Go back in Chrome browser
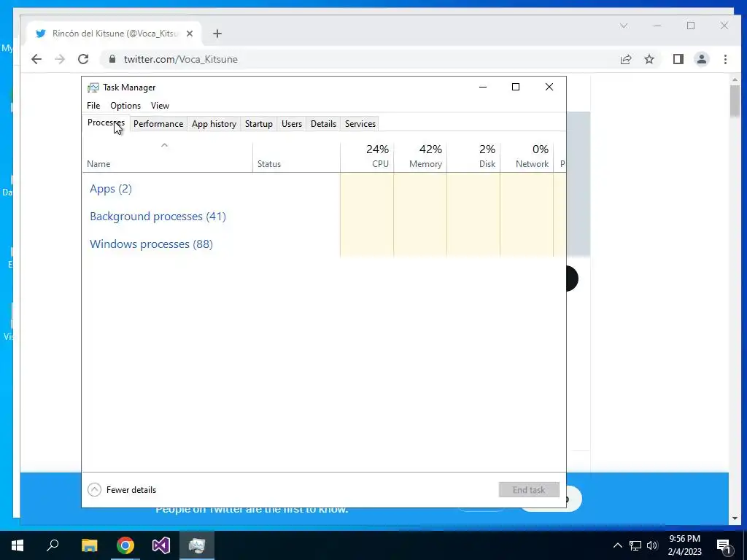Viewport: 747px width, 560px height. 36,59
